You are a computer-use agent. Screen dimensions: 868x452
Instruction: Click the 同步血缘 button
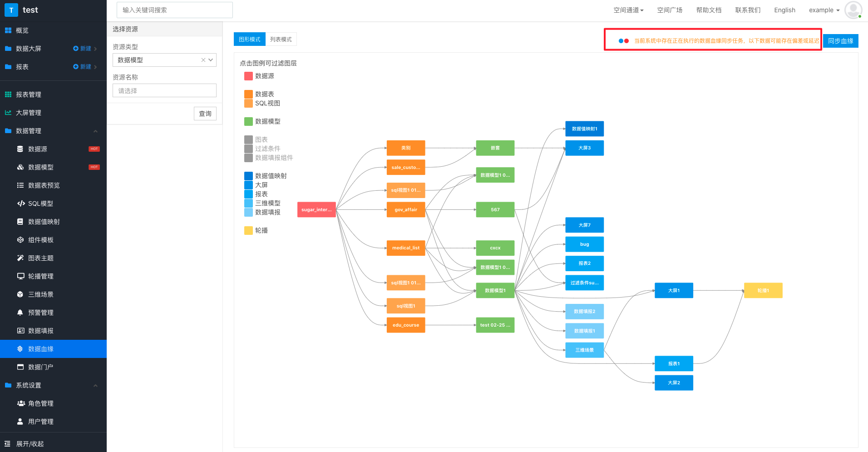pyautogui.click(x=840, y=41)
